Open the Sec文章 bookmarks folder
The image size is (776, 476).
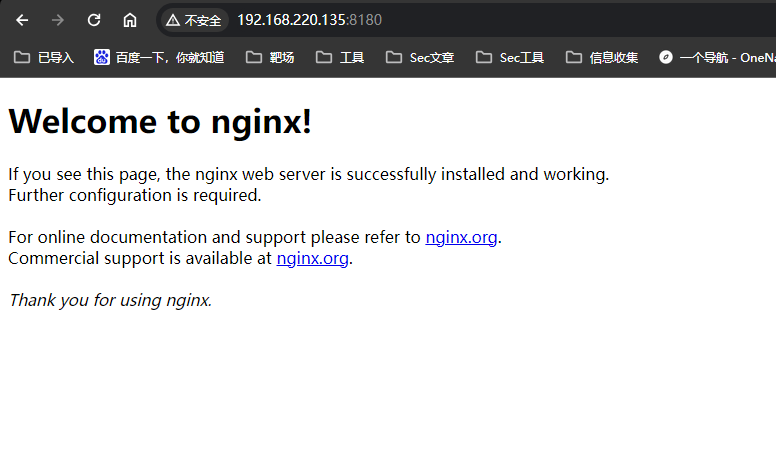[420, 57]
